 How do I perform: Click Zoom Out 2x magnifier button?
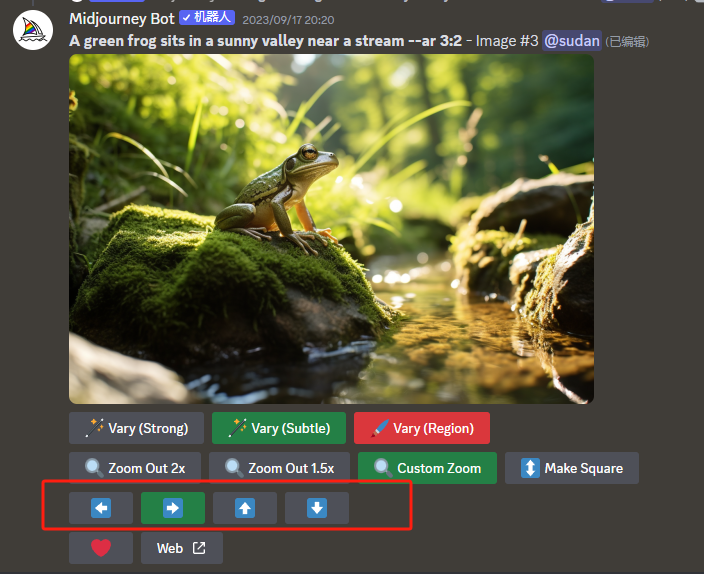[136, 468]
